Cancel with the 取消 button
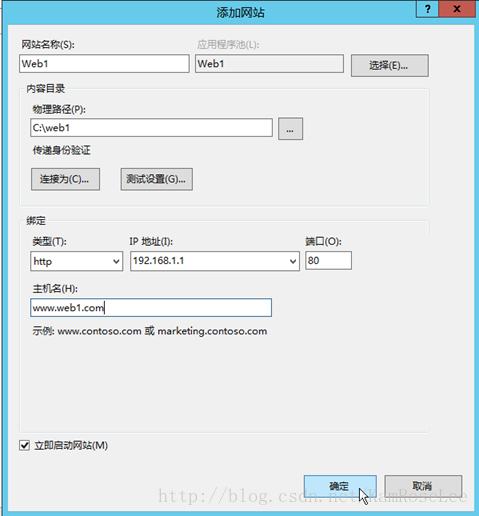 tap(423, 486)
